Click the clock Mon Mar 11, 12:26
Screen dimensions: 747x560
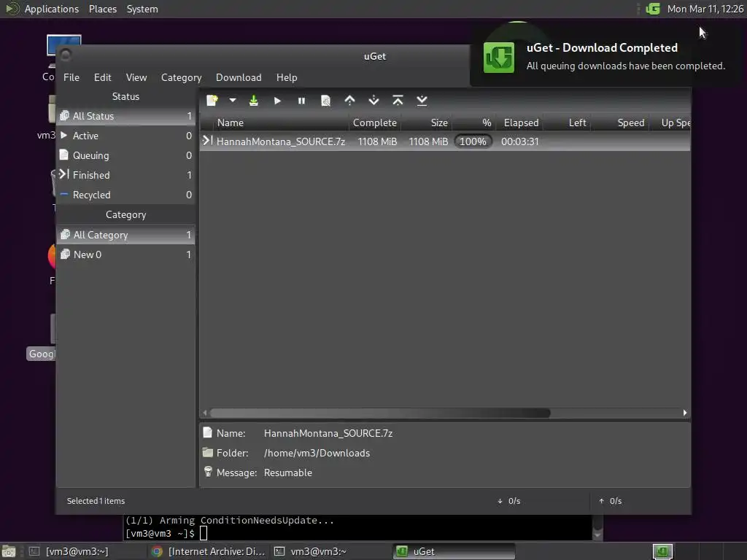(705, 9)
